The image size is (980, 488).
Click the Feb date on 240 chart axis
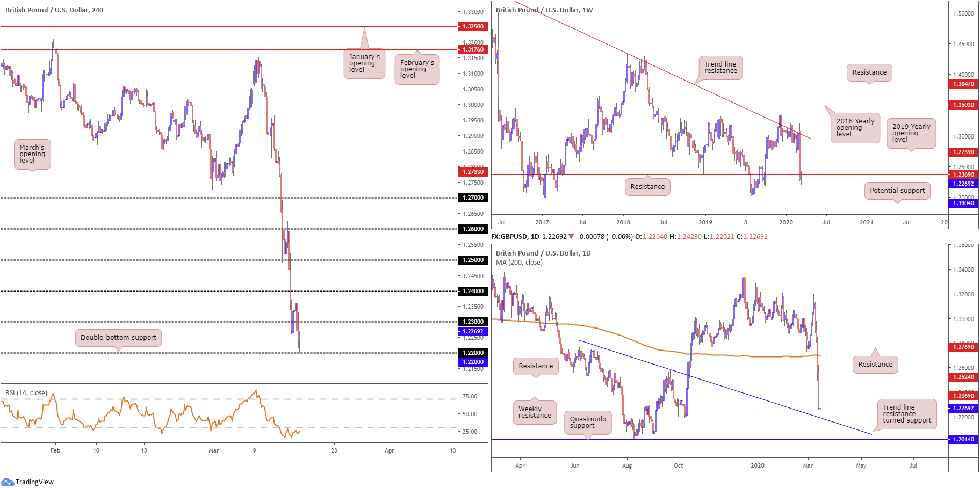(55, 450)
